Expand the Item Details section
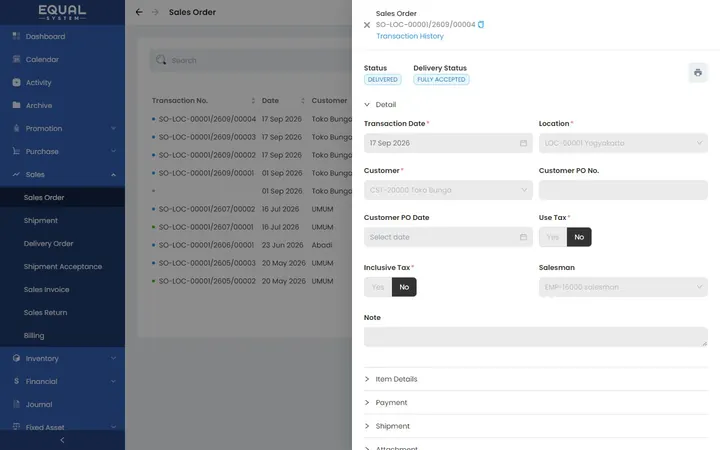 click(x=536, y=379)
